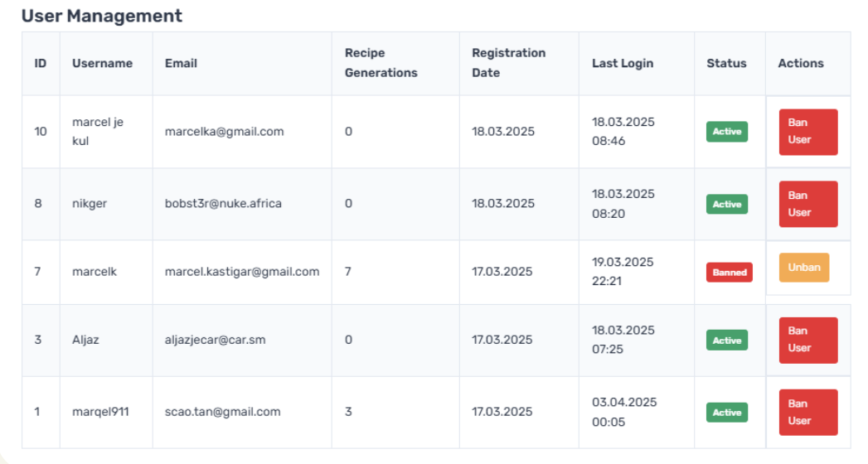Ban user nikger
This screenshot has width=868, height=464.
click(x=807, y=204)
